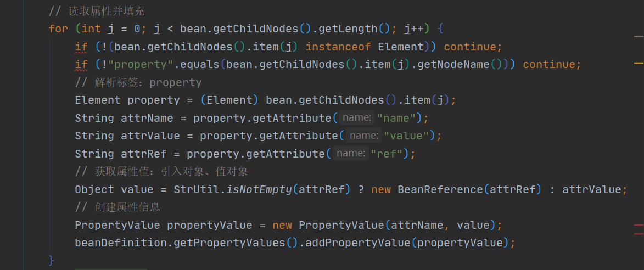Click the comment "// 获取属性值：引入对象、值对象"
The image size is (644, 270).
pos(161,172)
